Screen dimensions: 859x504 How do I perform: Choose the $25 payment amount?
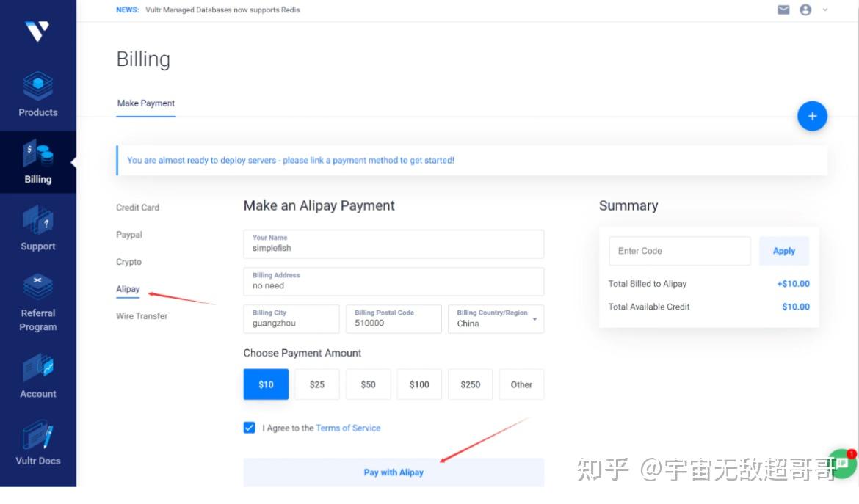click(316, 384)
